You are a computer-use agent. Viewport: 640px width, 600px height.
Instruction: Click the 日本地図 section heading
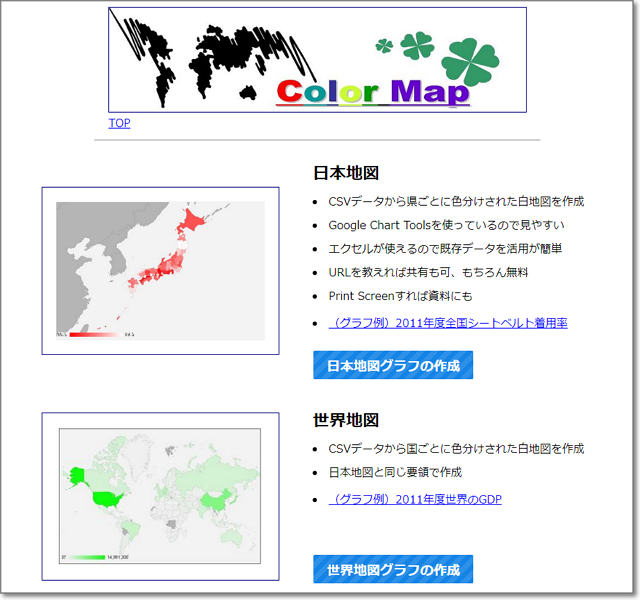346,173
